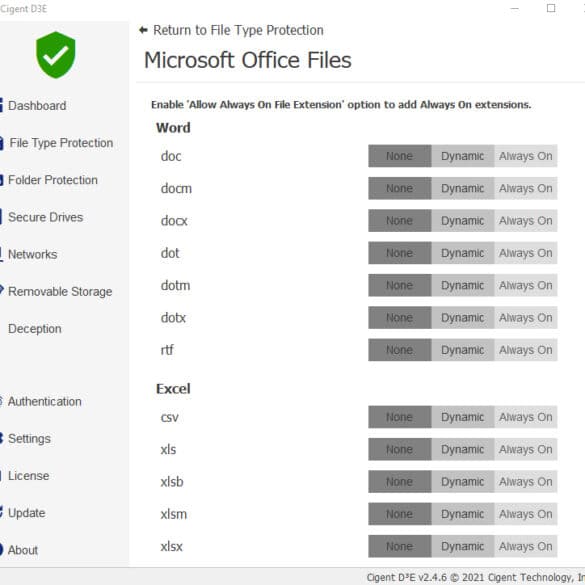Click the Microsoft Office Files title
This screenshot has width=585, height=585.
tap(248, 60)
